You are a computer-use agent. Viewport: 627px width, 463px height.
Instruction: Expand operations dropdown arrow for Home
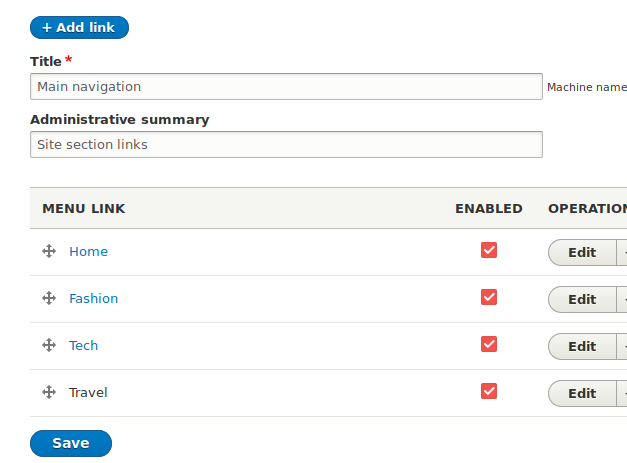click(x=622, y=252)
